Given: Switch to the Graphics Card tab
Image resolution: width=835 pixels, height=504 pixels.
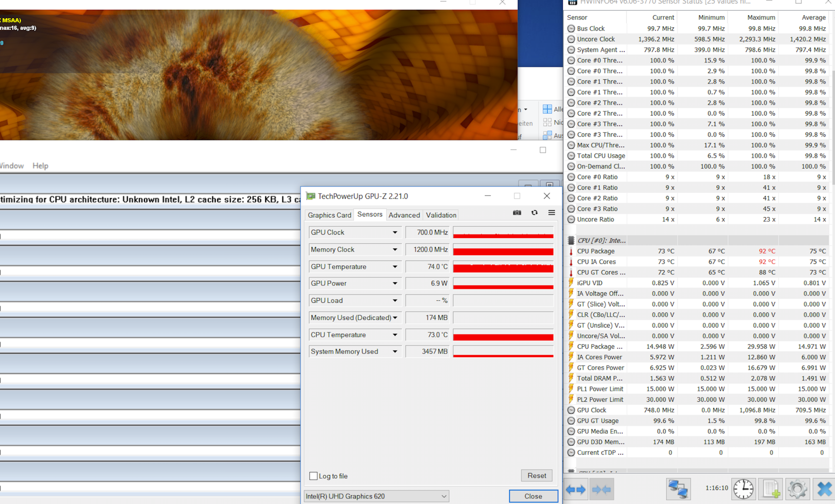Looking at the screenshot, I should (329, 215).
